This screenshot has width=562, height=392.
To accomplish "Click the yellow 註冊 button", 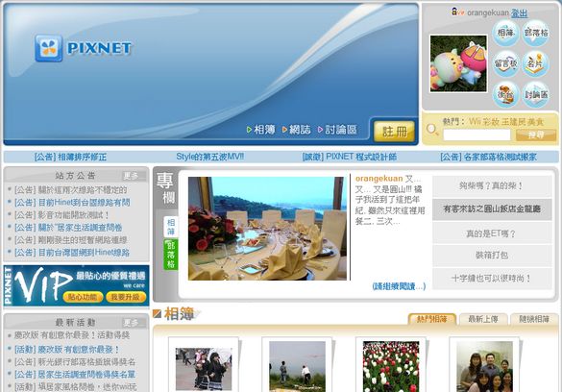I will 394,131.
